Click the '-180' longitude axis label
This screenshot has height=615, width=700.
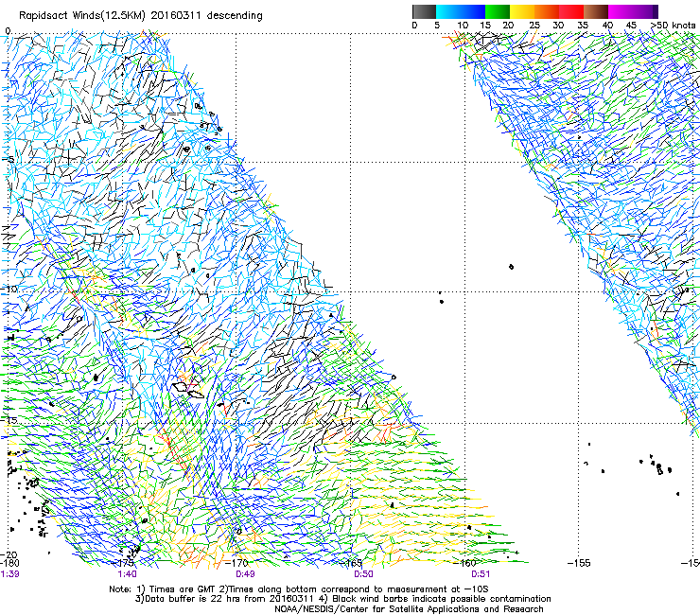(9, 563)
